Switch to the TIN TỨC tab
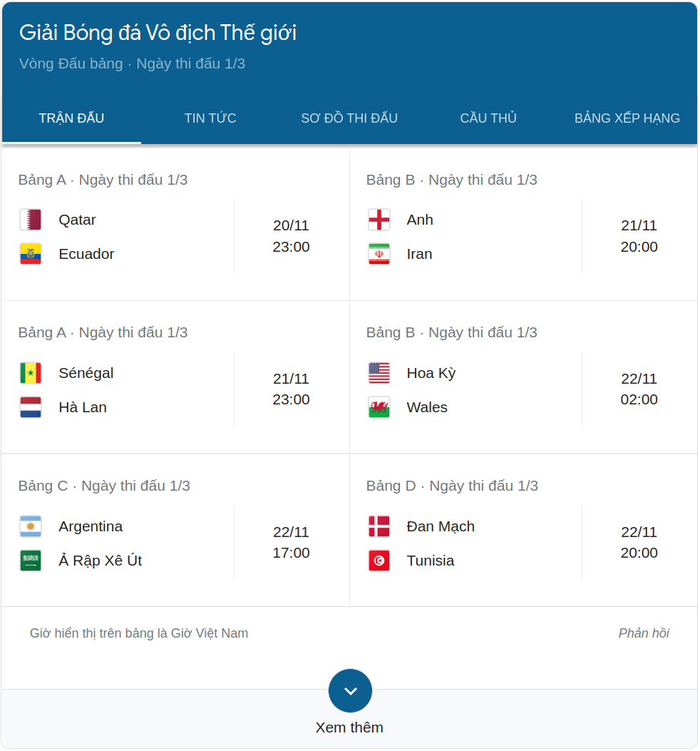This screenshot has height=751, width=700. [210, 118]
